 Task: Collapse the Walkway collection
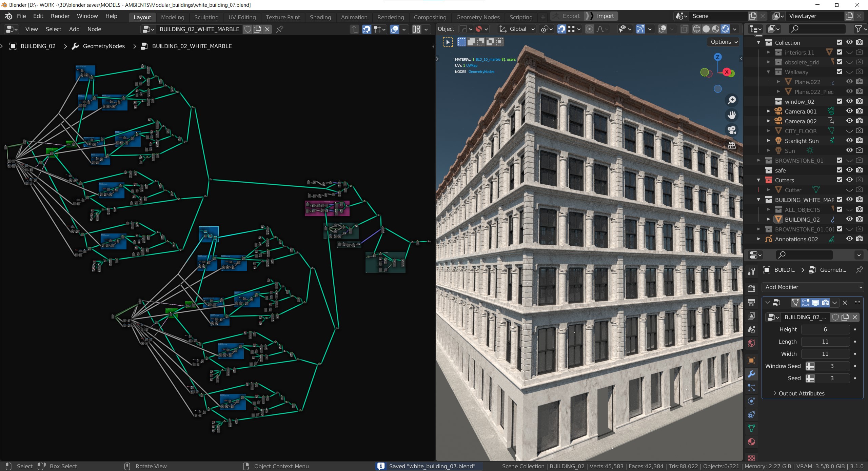click(x=769, y=72)
